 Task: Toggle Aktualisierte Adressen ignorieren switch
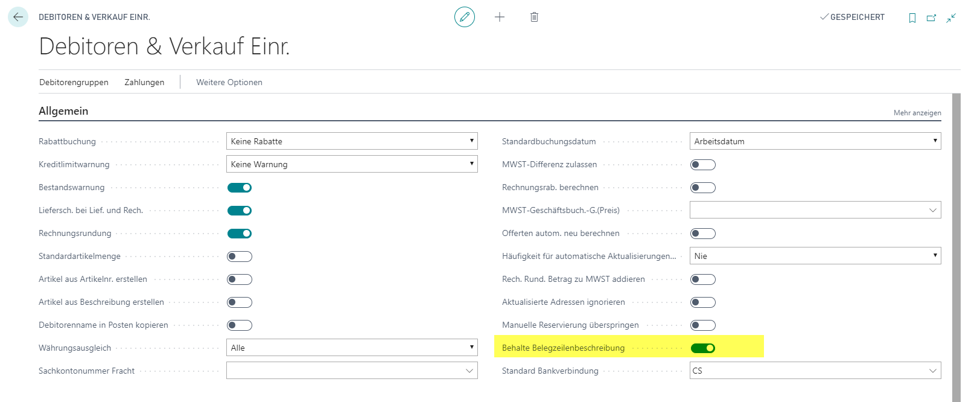tap(703, 302)
